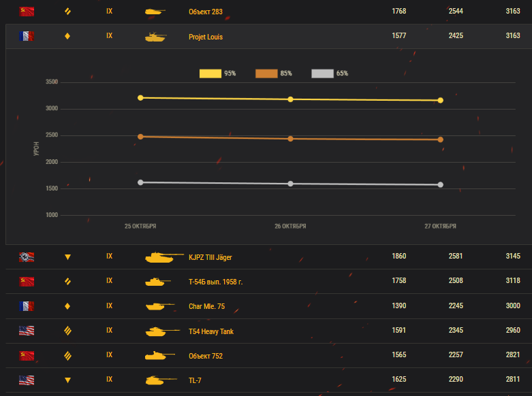Image resolution: width=532 pixels, height=396 pixels.
Task: Toggle the 65% series in chart legend
Action: coord(330,73)
